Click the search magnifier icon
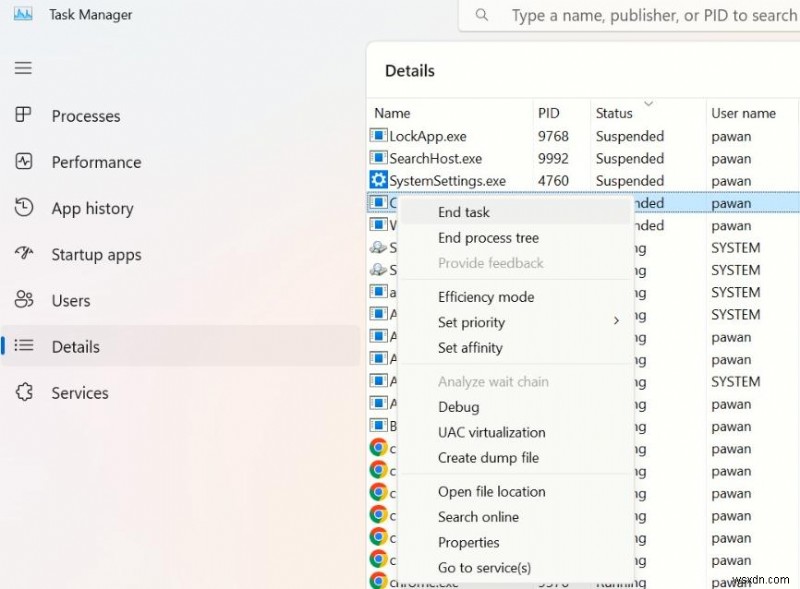 481,15
